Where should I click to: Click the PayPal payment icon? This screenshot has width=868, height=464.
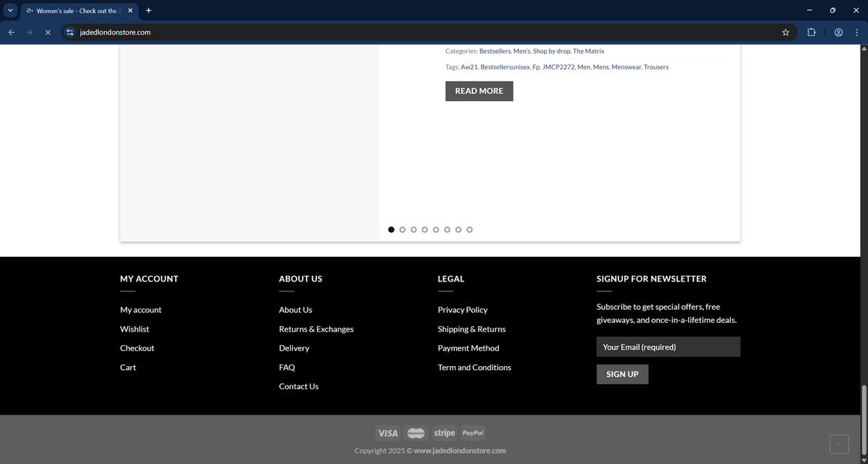[473, 433]
